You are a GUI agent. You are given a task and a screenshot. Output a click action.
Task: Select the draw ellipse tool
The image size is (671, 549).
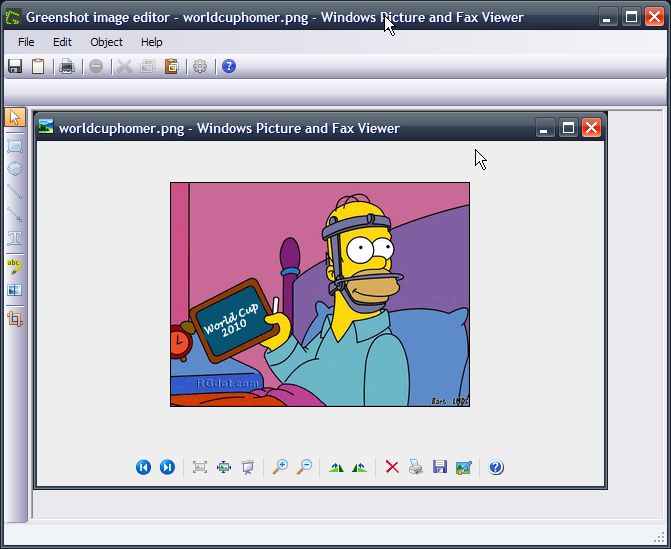click(x=15, y=168)
